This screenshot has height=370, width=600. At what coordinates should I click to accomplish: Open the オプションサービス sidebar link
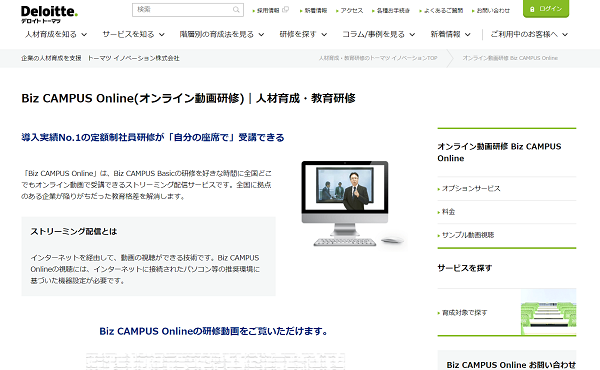[471, 189]
